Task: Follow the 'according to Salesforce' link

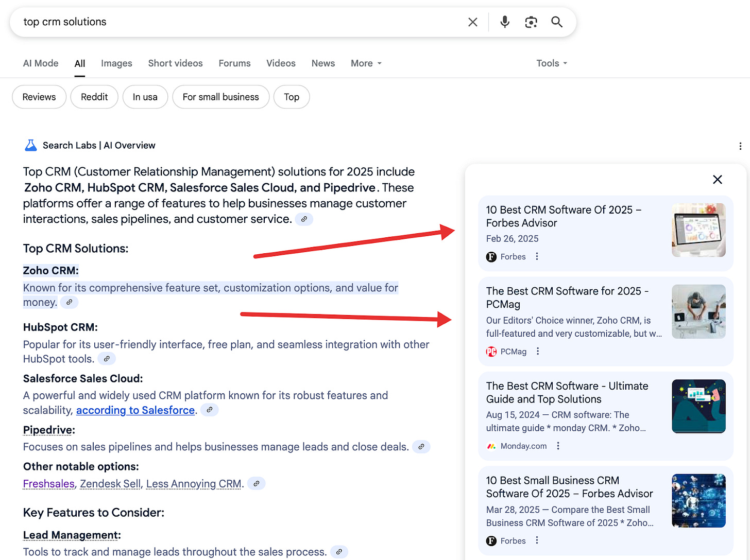Action: [135, 410]
